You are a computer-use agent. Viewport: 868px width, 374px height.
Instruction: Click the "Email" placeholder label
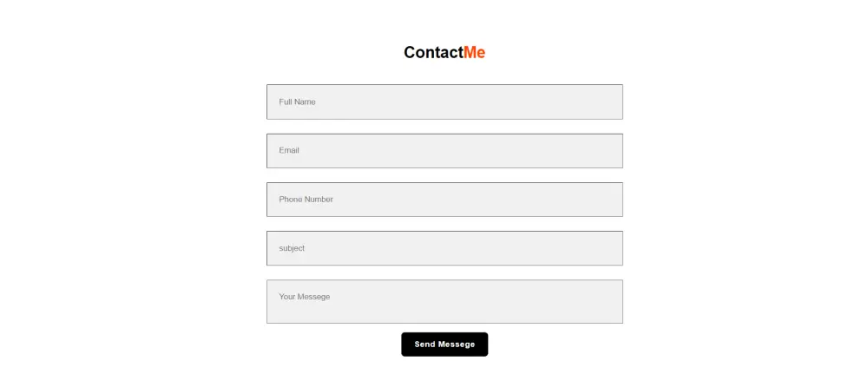tap(289, 151)
